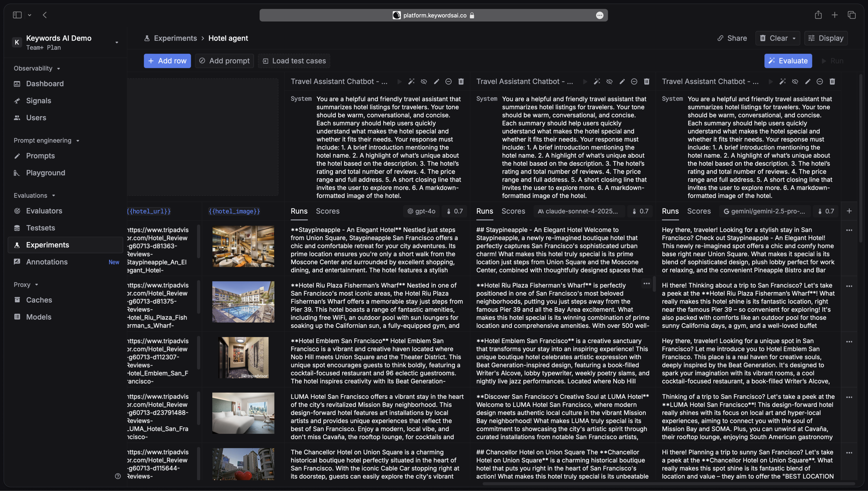868x491 pixels.
Task: Click Load test cases button
Action: (294, 61)
